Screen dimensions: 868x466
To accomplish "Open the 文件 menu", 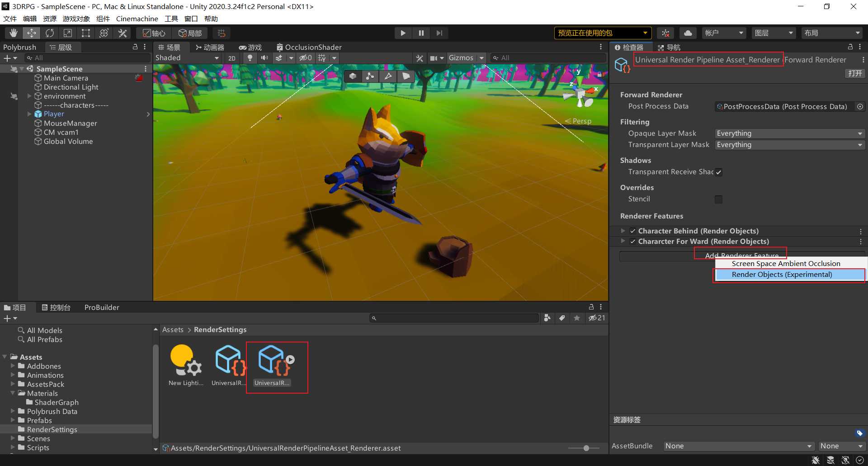I will [10, 19].
